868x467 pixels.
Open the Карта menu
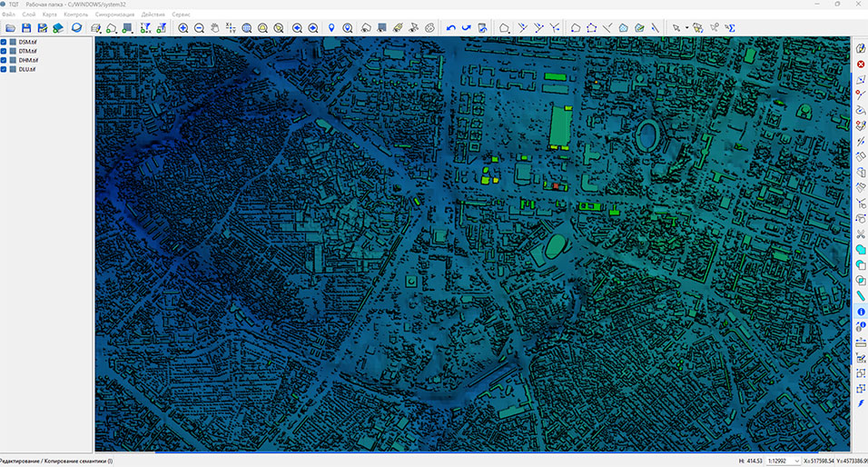coord(49,15)
